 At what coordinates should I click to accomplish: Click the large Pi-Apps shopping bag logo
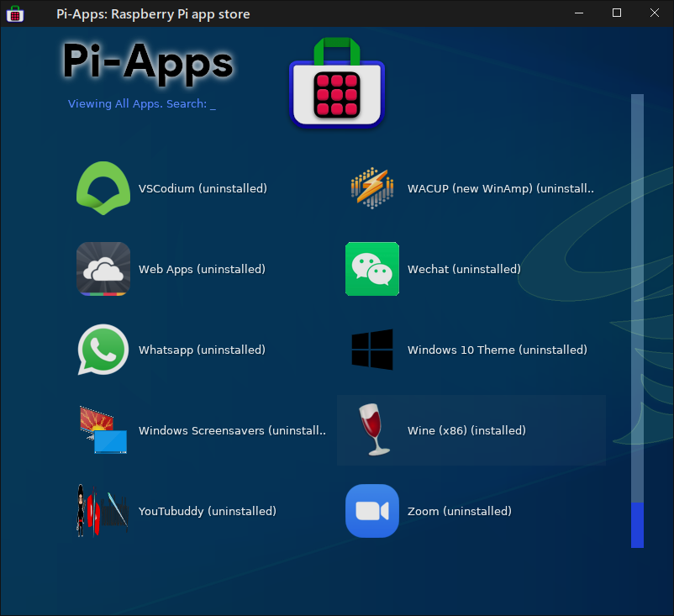[337, 82]
